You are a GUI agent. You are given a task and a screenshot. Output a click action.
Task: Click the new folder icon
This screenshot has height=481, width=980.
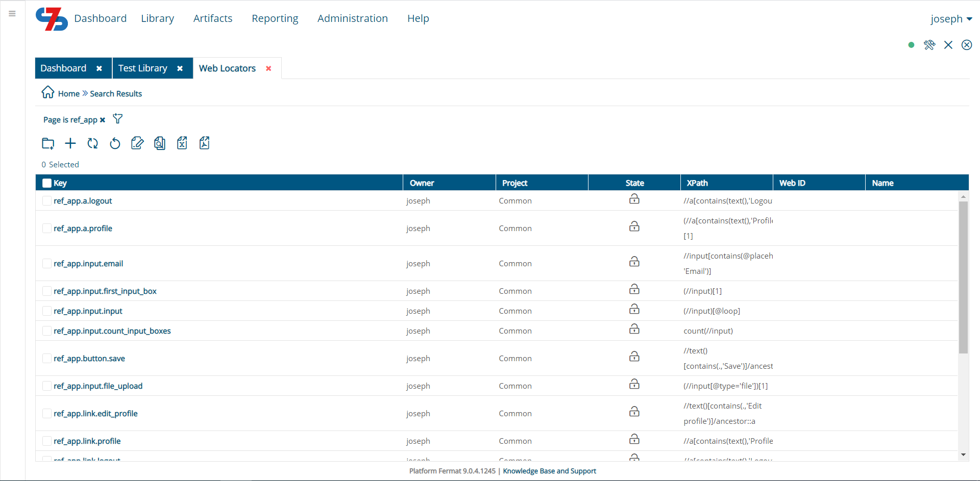[x=47, y=143]
